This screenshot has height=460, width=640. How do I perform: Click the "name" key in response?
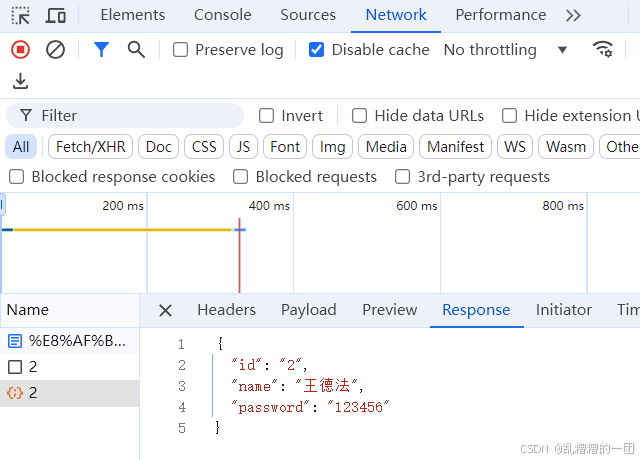click(254, 386)
